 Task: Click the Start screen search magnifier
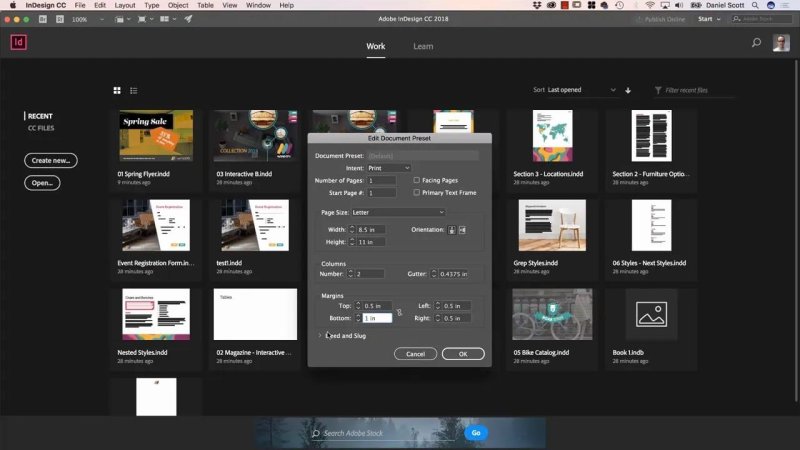[x=756, y=42]
